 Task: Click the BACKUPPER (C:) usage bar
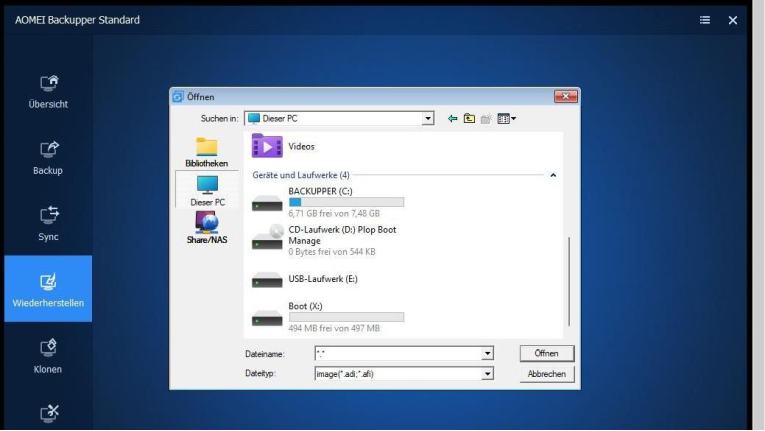[346, 202]
